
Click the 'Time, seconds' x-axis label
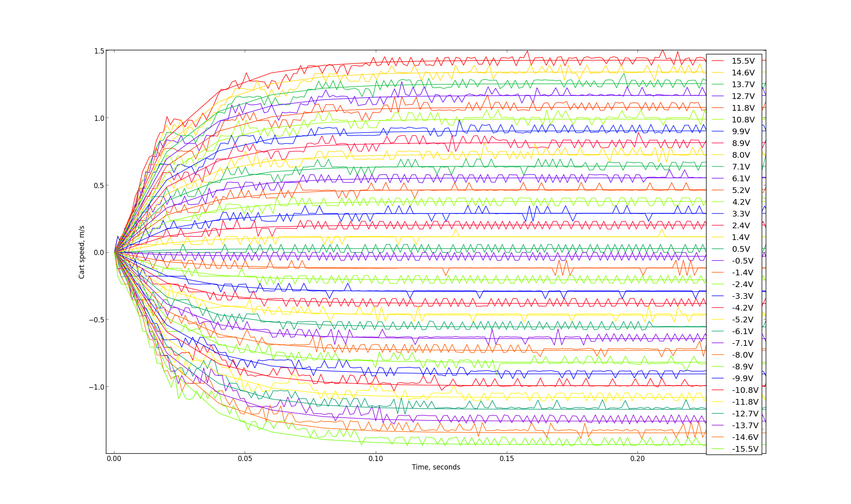436,467
